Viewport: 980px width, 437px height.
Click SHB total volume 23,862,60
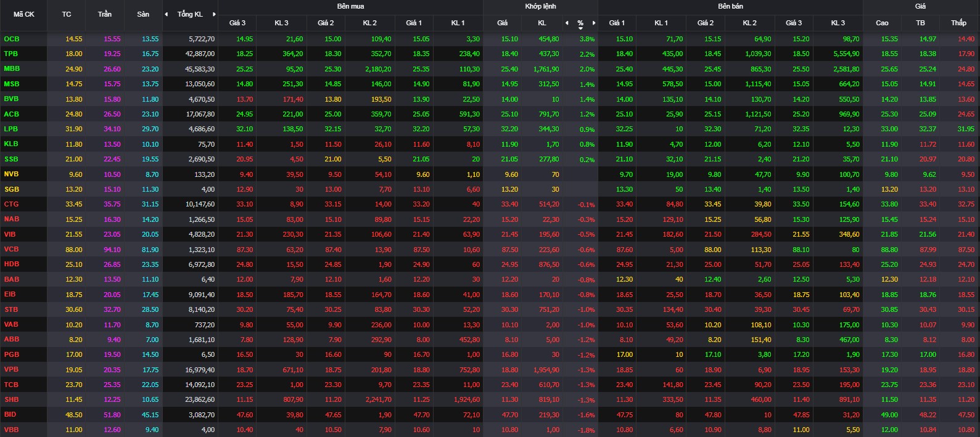[200, 399]
